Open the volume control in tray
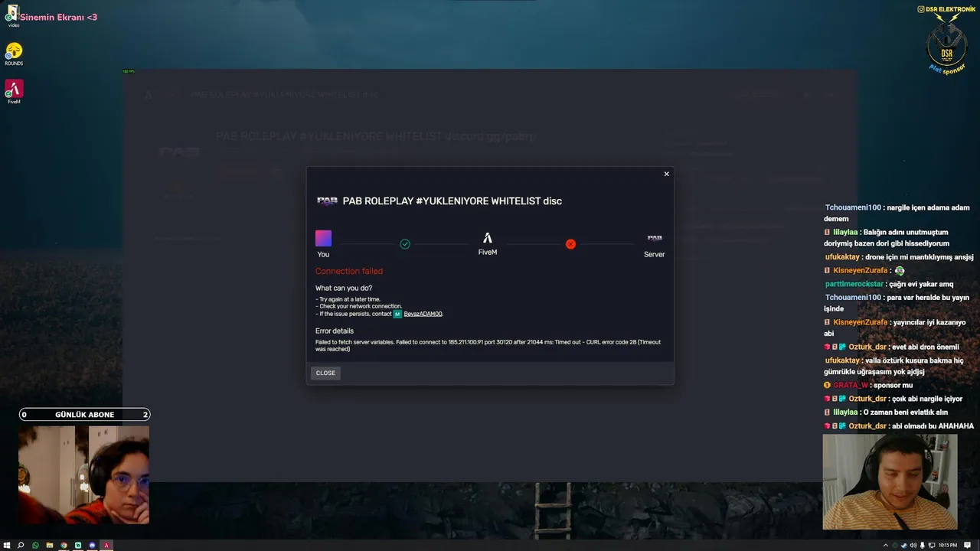 (x=913, y=545)
